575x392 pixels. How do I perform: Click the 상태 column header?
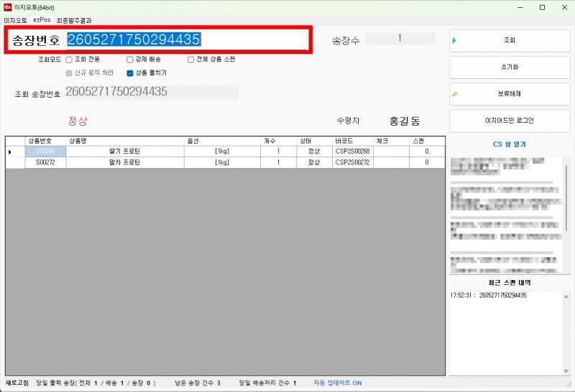point(314,141)
